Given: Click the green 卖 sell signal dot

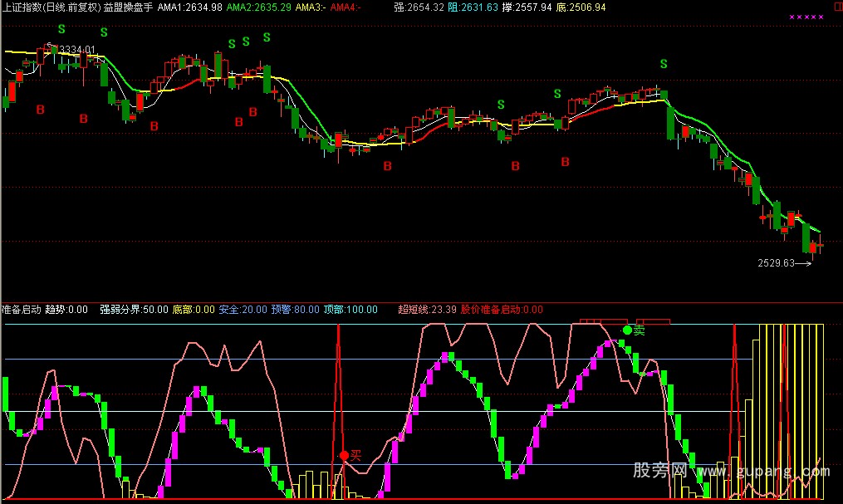Looking at the screenshot, I should coord(627,330).
